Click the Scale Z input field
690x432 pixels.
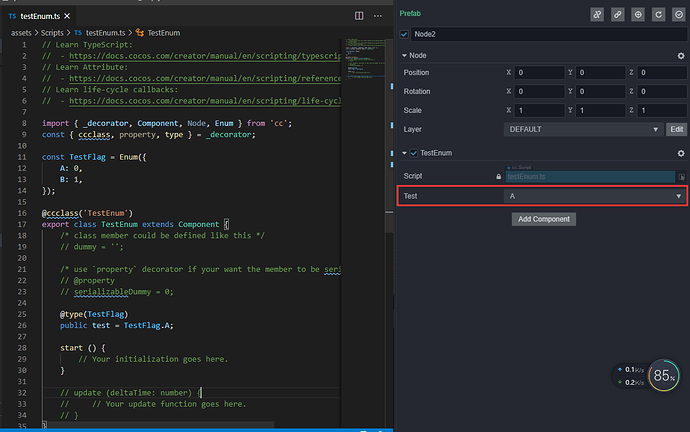[662, 110]
